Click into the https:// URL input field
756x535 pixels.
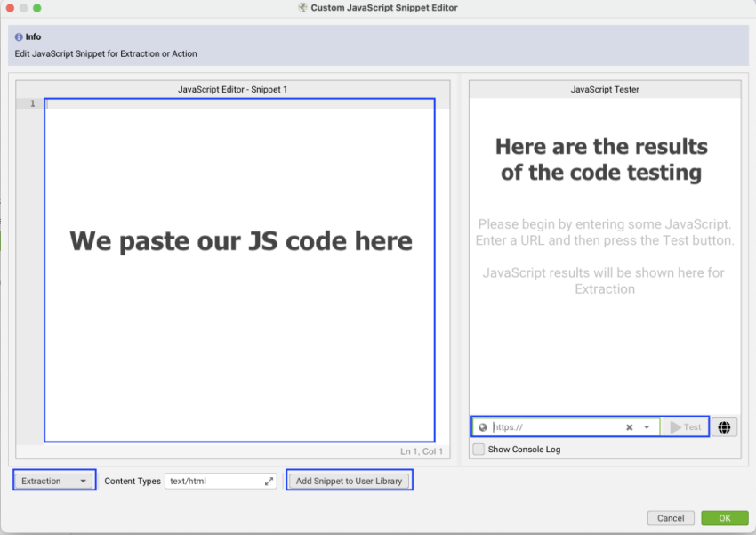[x=556, y=427]
